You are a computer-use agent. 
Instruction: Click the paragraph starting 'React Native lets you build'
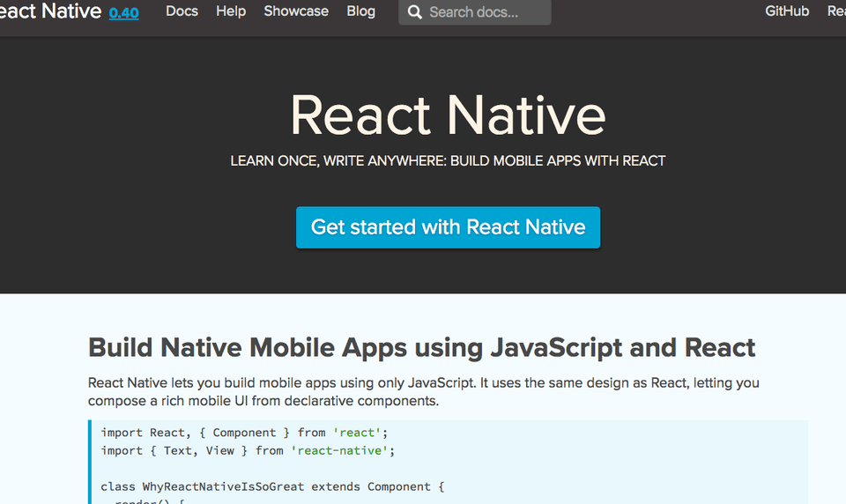(424, 392)
